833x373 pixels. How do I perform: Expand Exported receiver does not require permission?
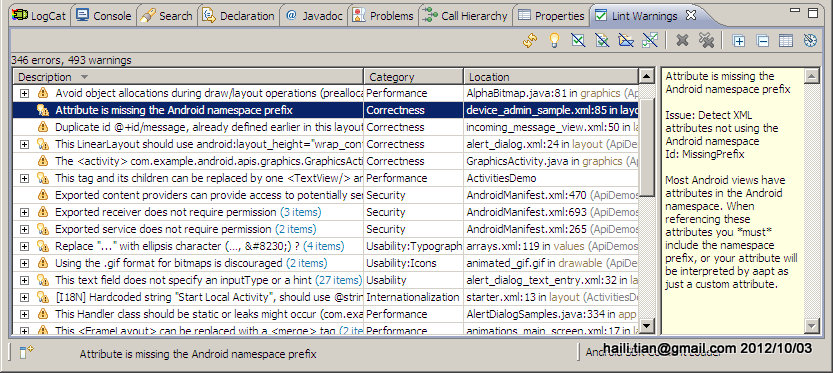[24, 212]
